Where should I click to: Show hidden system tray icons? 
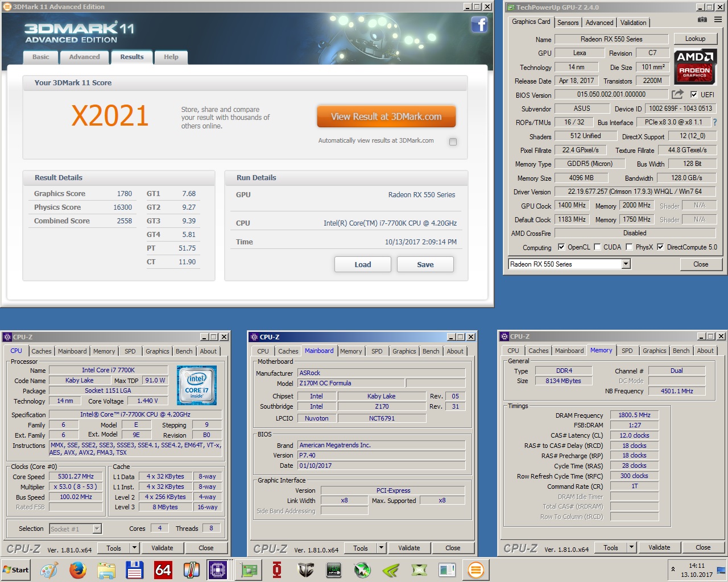pyautogui.click(x=673, y=569)
